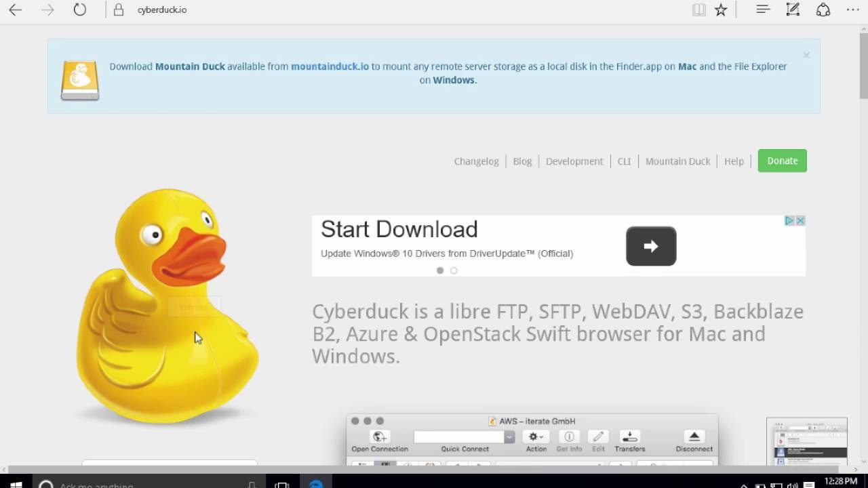Viewport: 868px width, 488px height.
Task: Open the Transfers icon
Action: (630, 437)
